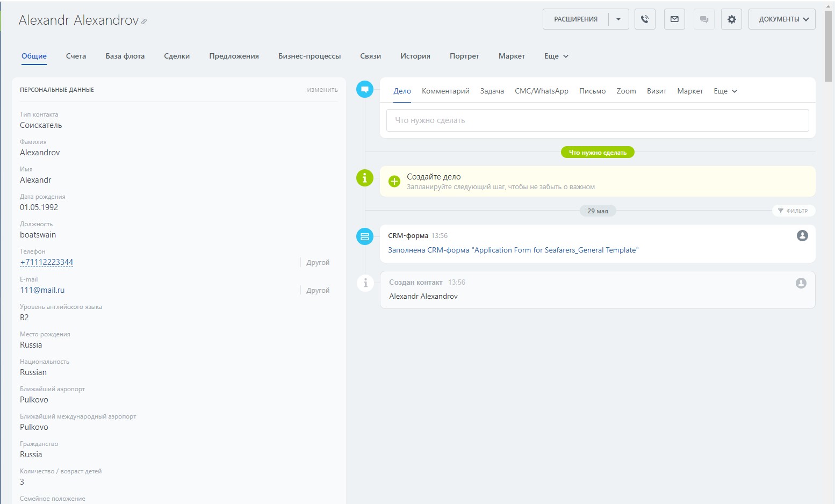This screenshot has height=504, width=835.
Task: Click the chat bubbles icon button
Action: (x=704, y=19)
